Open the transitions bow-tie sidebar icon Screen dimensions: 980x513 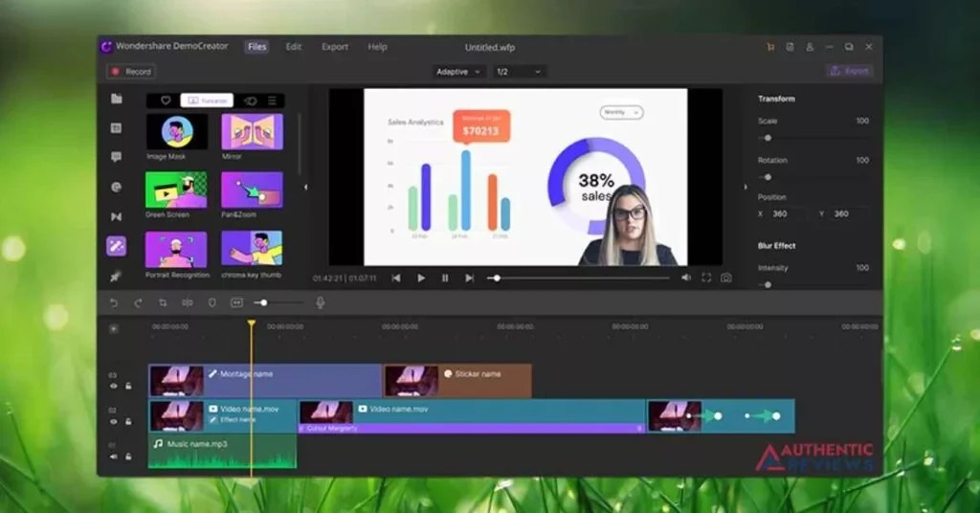[x=116, y=217]
